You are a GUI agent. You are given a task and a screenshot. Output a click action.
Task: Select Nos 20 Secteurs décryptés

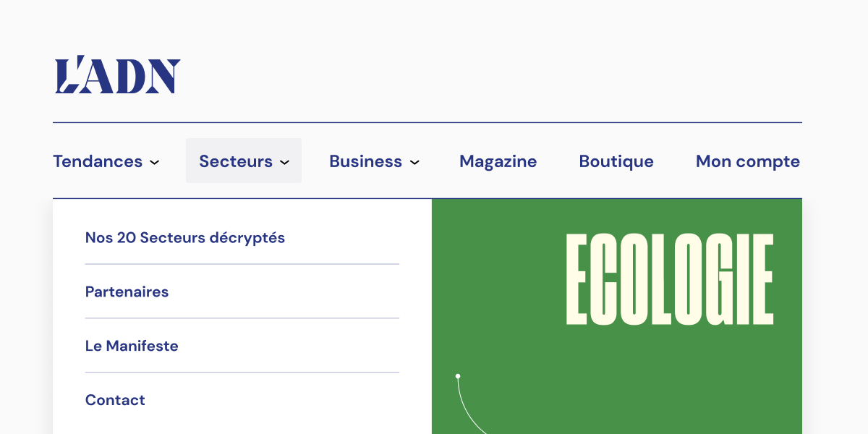coord(185,237)
